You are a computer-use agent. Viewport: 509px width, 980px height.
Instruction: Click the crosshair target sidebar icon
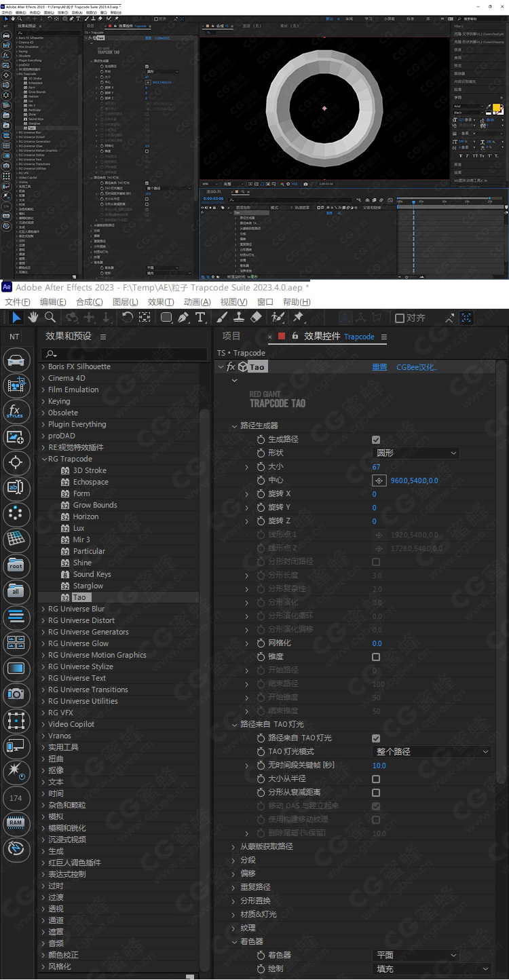click(16, 463)
